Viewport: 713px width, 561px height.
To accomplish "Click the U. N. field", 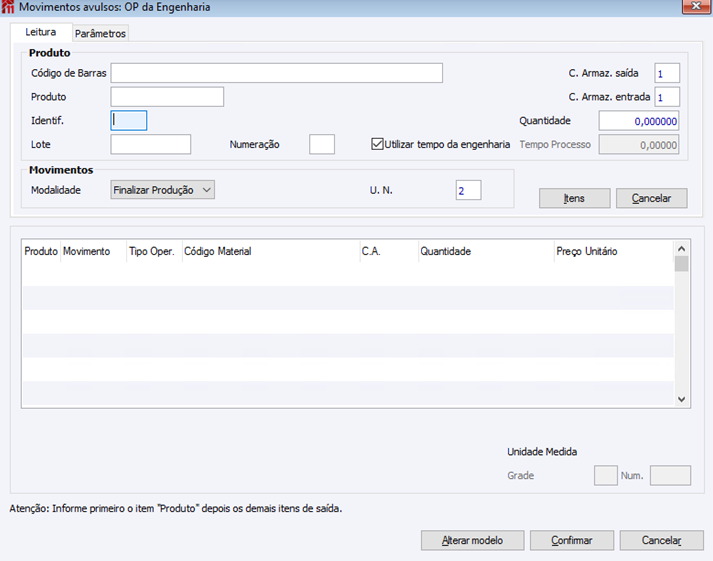I will pos(468,190).
